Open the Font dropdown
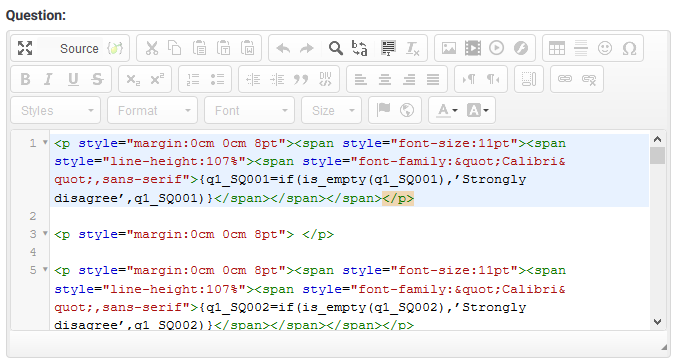677x364 pixels. (250, 111)
